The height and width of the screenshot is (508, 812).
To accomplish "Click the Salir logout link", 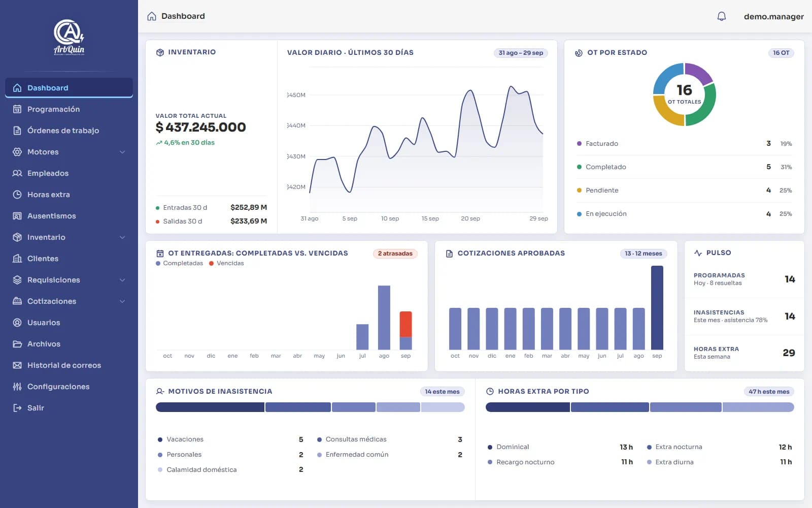I will tap(69, 408).
